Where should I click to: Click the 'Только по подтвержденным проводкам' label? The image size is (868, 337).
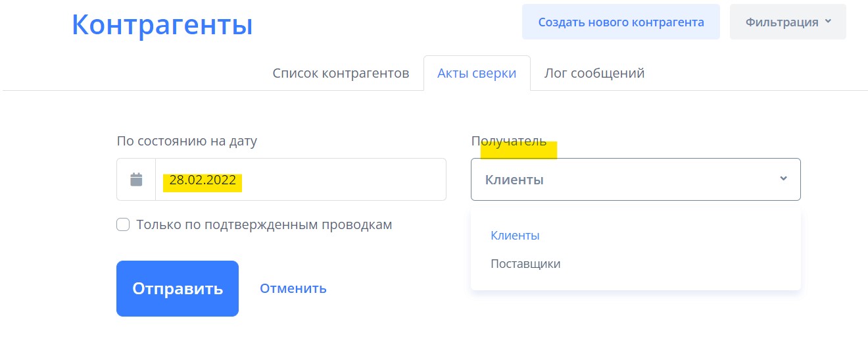coord(264,224)
